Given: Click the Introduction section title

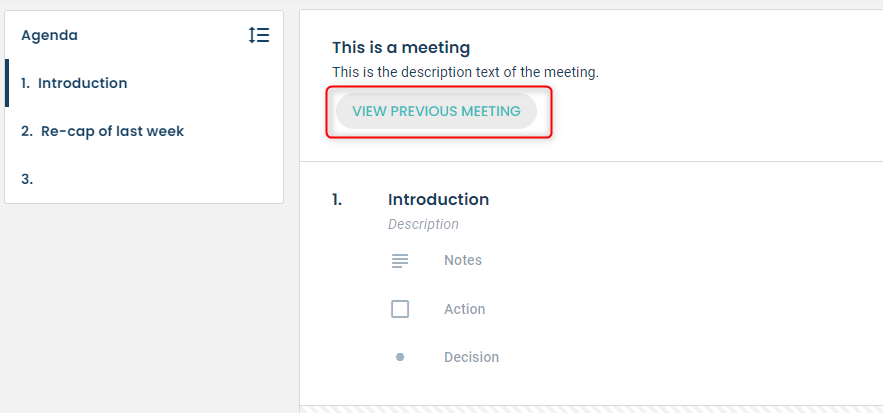Looking at the screenshot, I should click(x=438, y=199).
